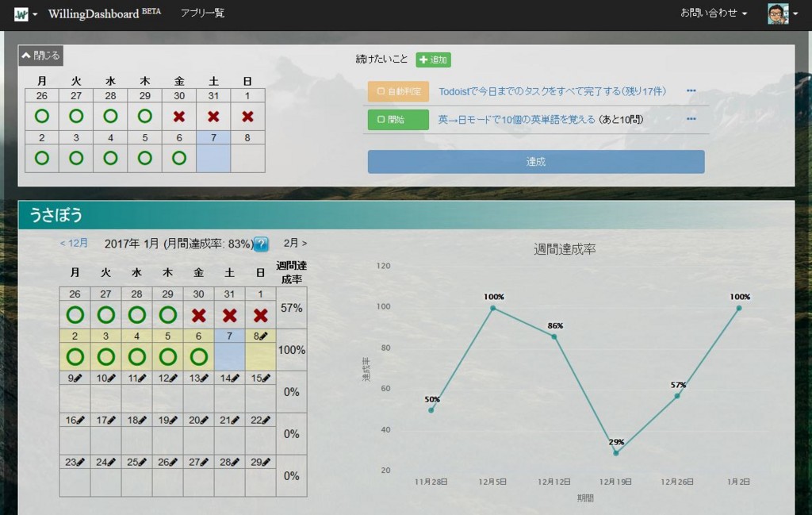812x515 pixels.
Task: Open the WillingDashboard logo menu
Action: click(21, 14)
